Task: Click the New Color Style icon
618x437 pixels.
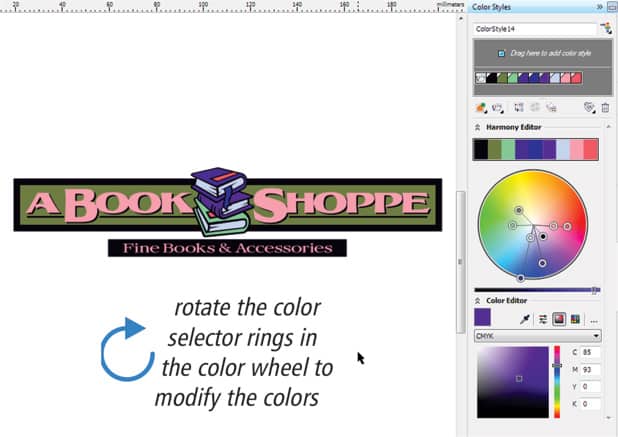Action: [x=481, y=107]
